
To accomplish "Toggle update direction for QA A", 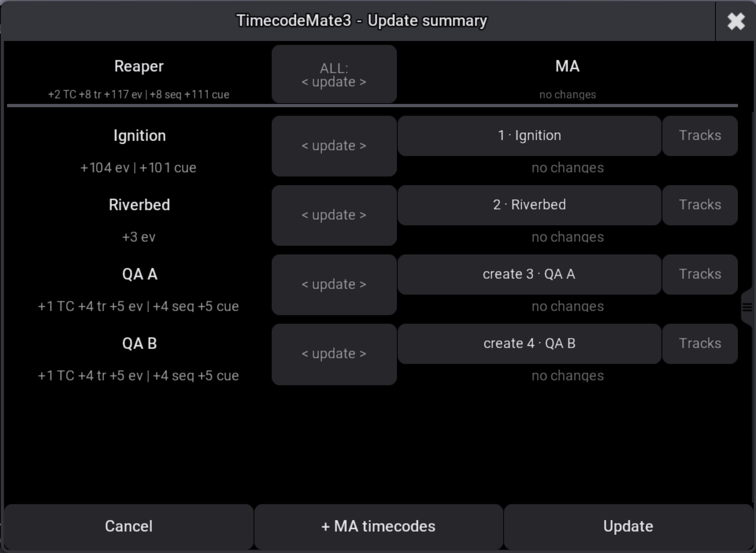I will coord(334,285).
